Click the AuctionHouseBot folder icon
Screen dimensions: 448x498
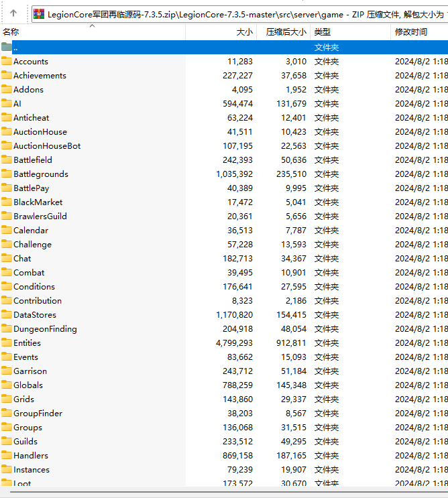[6, 145]
